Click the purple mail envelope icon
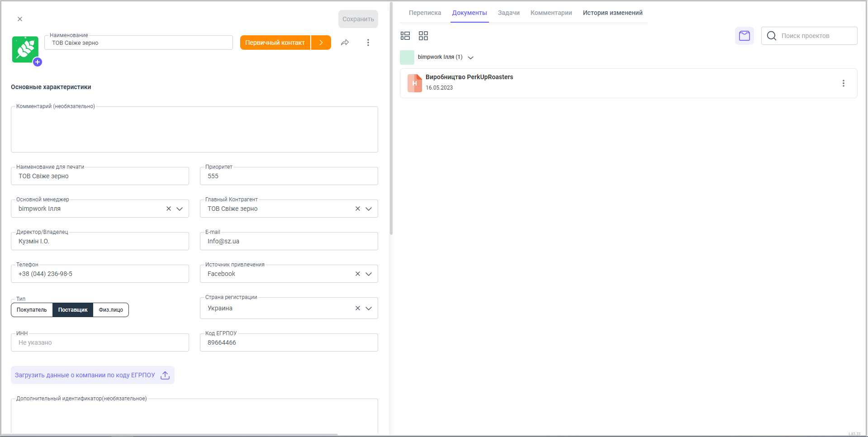 pyautogui.click(x=744, y=36)
